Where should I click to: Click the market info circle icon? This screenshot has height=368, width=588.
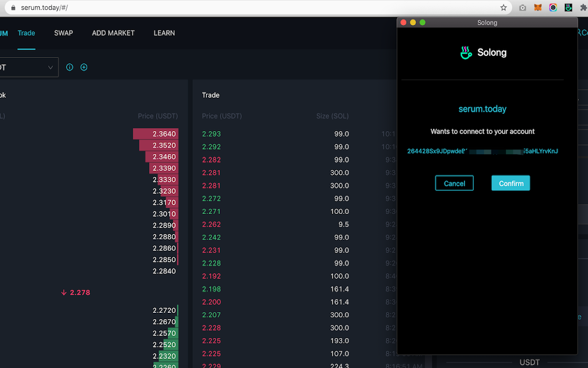pyautogui.click(x=69, y=67)
